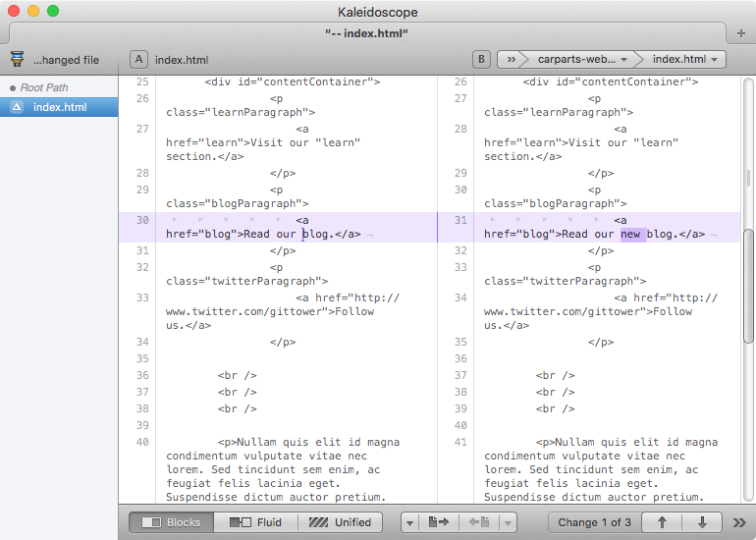Switch to Fluid diff view

tap(256, 522)
